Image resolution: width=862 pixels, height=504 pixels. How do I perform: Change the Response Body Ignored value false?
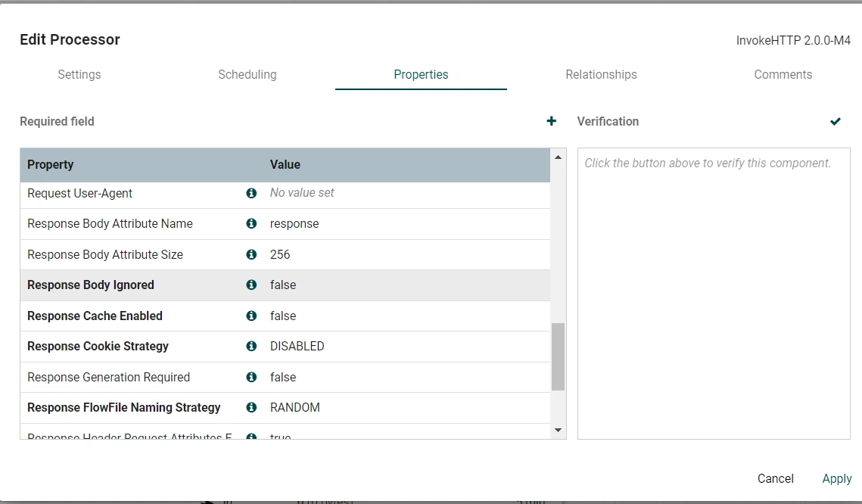pos(282,285)
